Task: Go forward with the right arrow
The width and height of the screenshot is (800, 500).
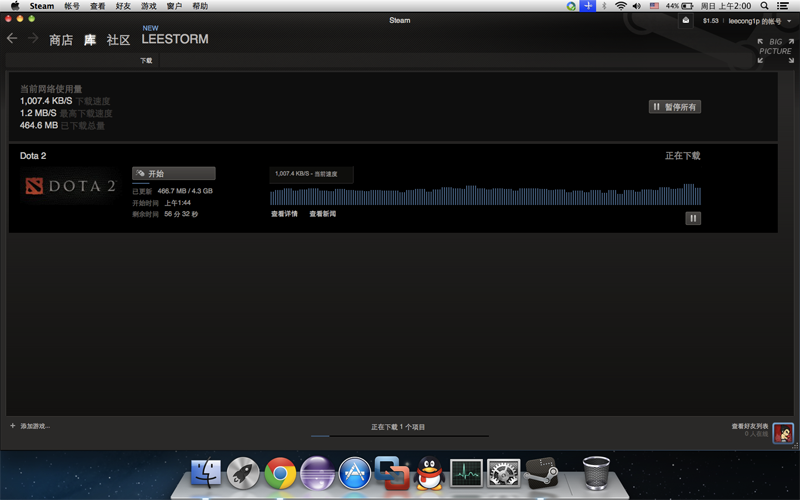Action: coord(33,38)
